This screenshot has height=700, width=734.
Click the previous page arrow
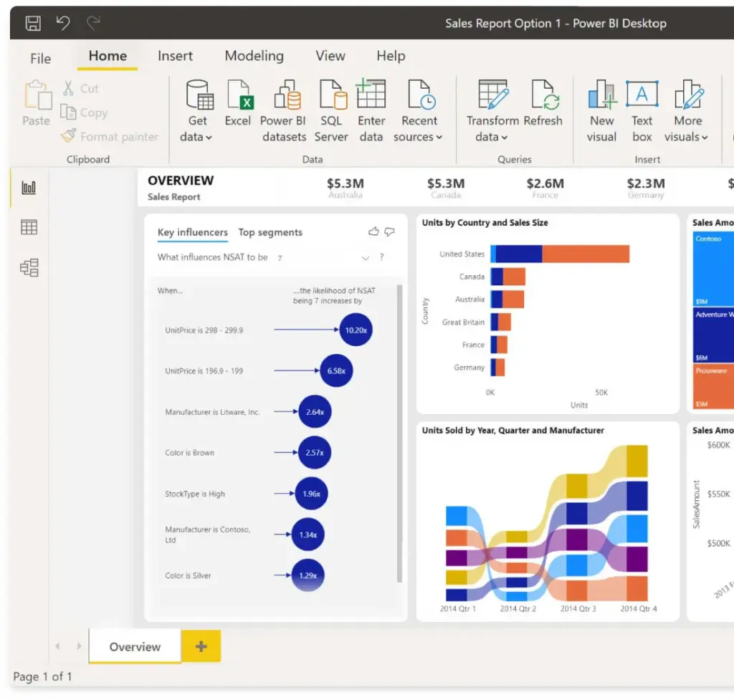[57, 646]
